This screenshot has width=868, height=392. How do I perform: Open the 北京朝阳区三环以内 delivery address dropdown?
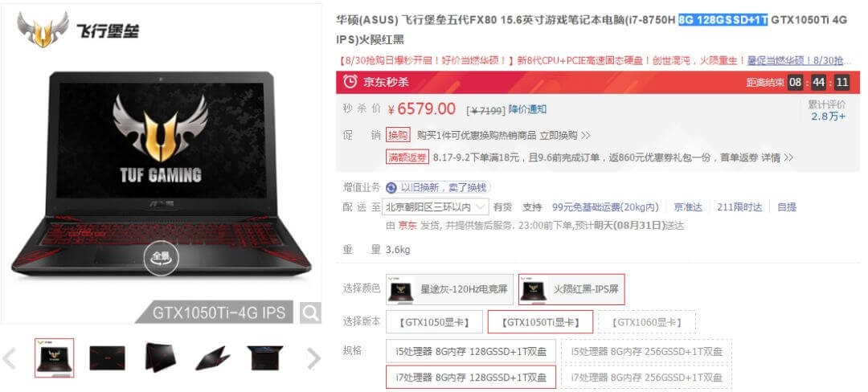tap(436, 206)
